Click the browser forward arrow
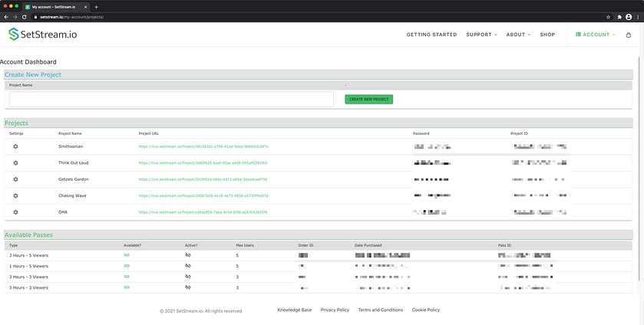 pyautogui.click(x=15, y=17)
